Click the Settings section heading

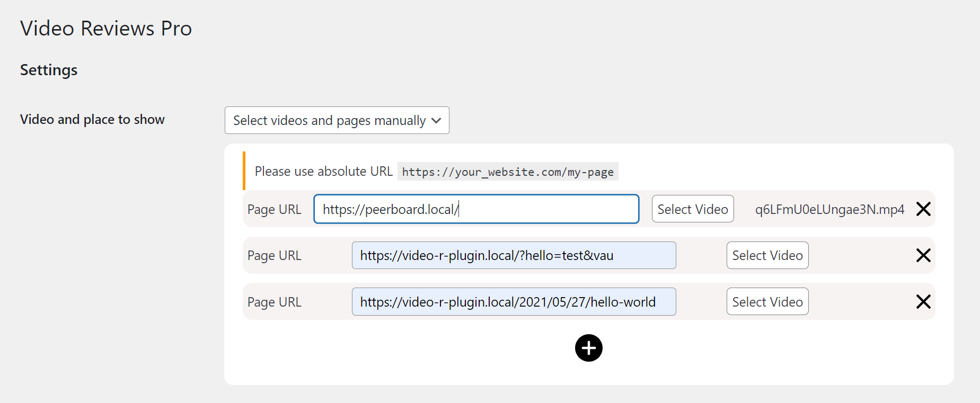49,70
